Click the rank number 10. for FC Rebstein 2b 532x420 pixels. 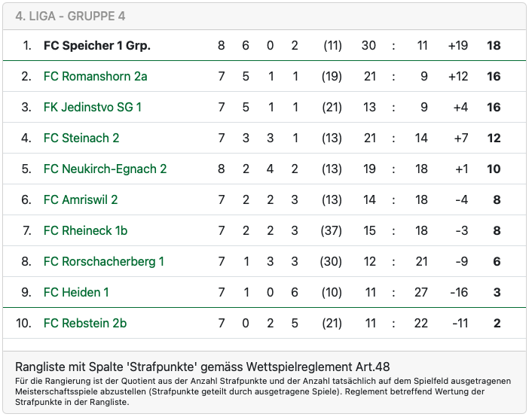[x=24, y=323]
